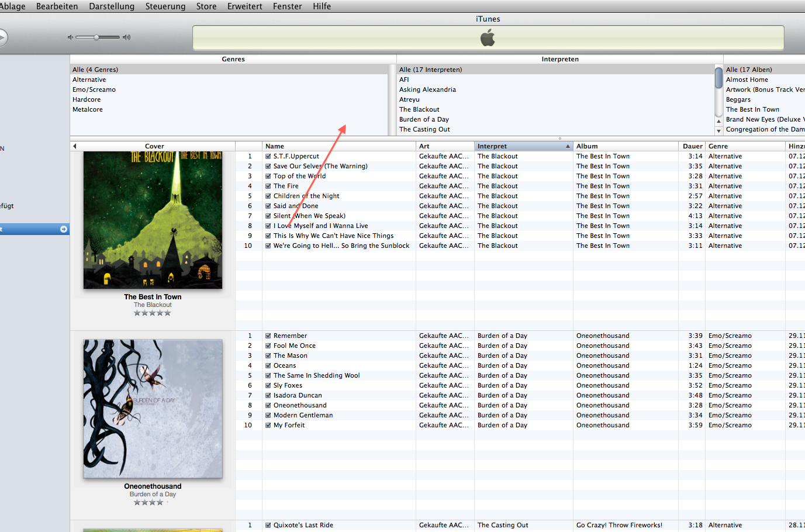The image size is (805, 532).
Task: Click the volume high speaker icon
Action: (x=126, y=37)
